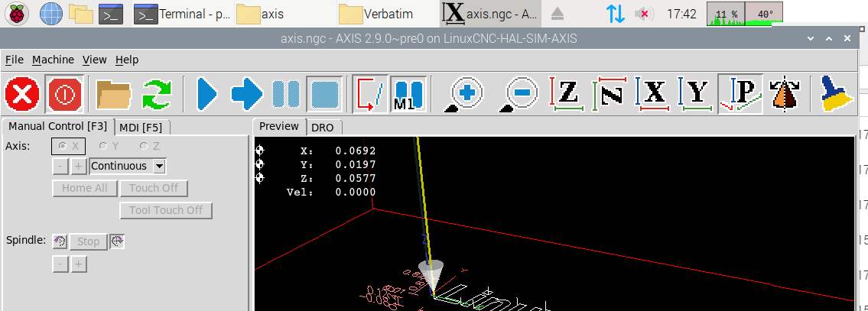Switch to the Terminal window in taskbar
Image resolution: width=868 pixels, height=311 pixels.
(183, 14)
